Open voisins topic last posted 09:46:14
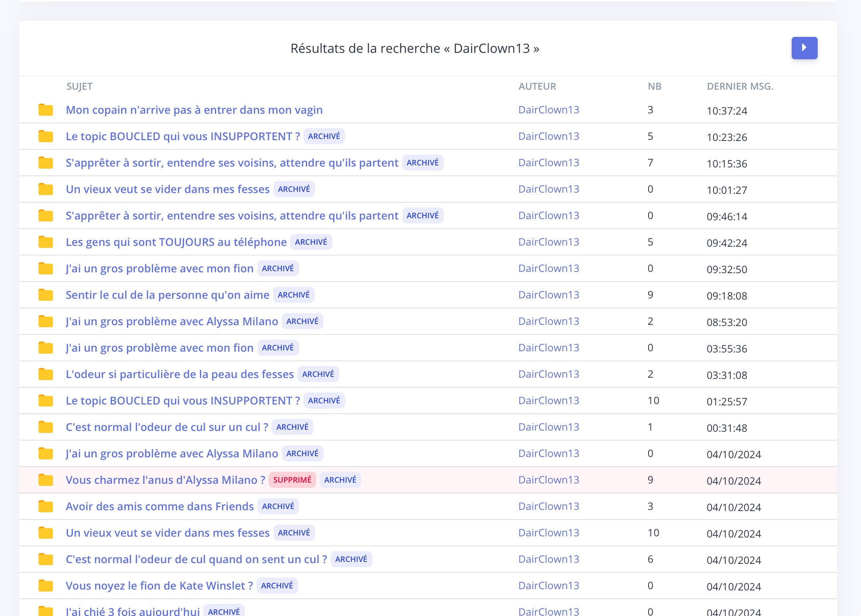 tap(232, 215)
